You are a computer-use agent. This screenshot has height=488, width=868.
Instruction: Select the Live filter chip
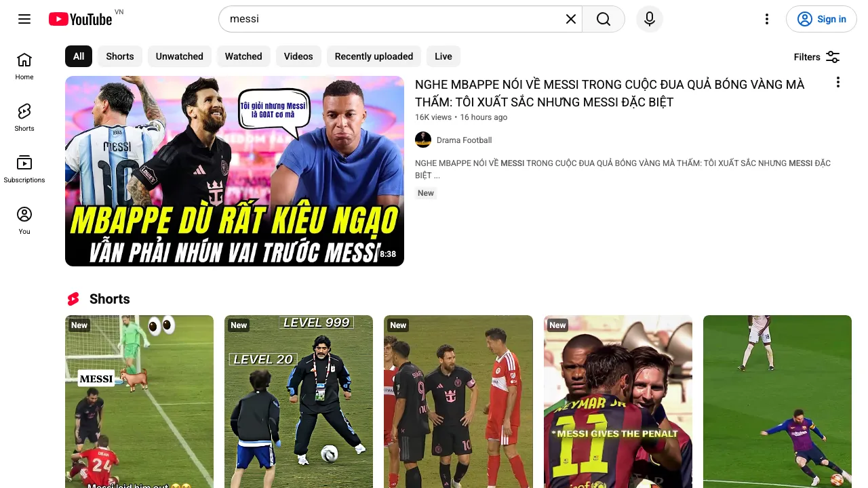pos(443,56)
